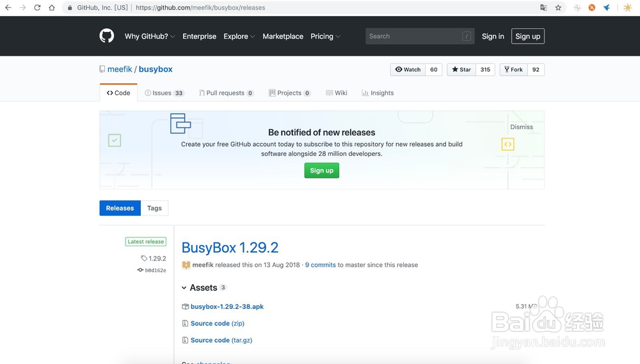640x364 pixels.
Task: Click the yellow sun extension icon
Action: pos(628,7)
